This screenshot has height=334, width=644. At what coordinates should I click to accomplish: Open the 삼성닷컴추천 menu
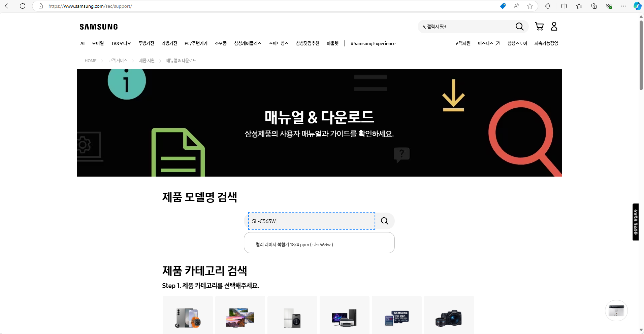[x=308, y=43]
